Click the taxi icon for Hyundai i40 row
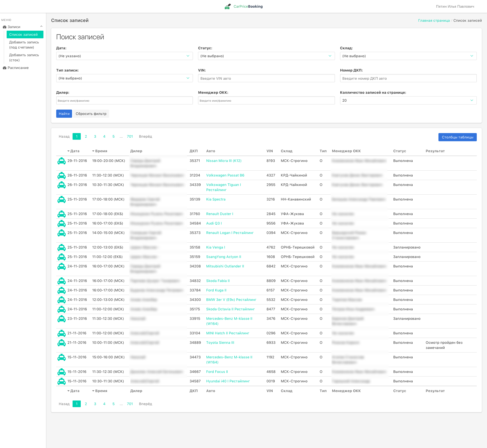The height and width of the screenshot is (448, 487). click(62, 381)
